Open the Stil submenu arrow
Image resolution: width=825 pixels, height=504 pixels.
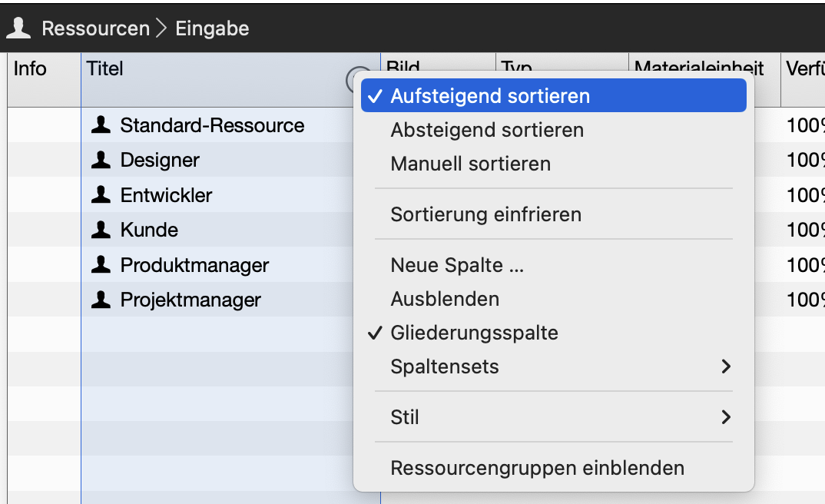[726, 417]
